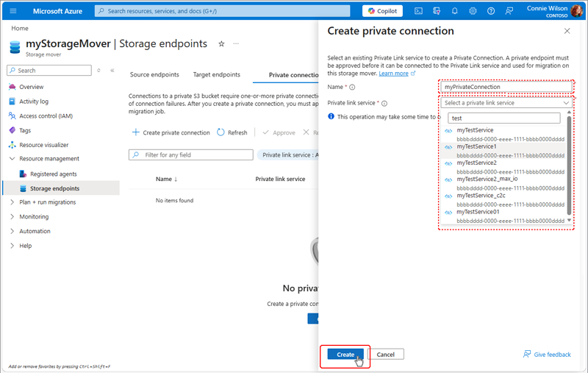Expand the Monitoring section

(x=12, y=216)
